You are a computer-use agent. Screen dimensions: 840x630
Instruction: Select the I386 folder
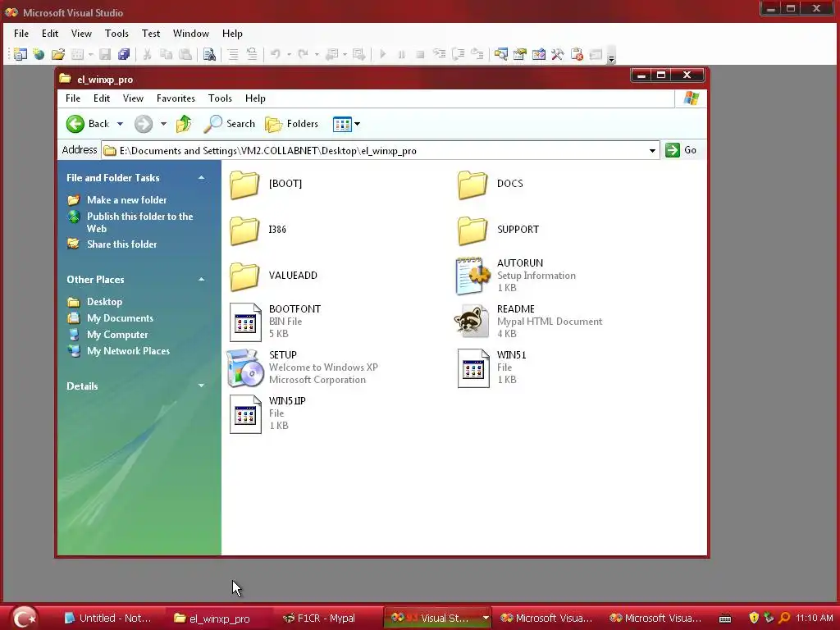pyautogui.click(x=258, y=231)
